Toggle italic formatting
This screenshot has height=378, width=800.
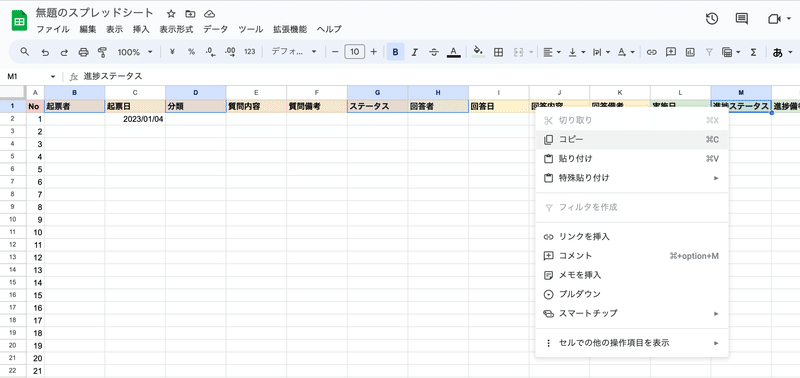point(415,52)
